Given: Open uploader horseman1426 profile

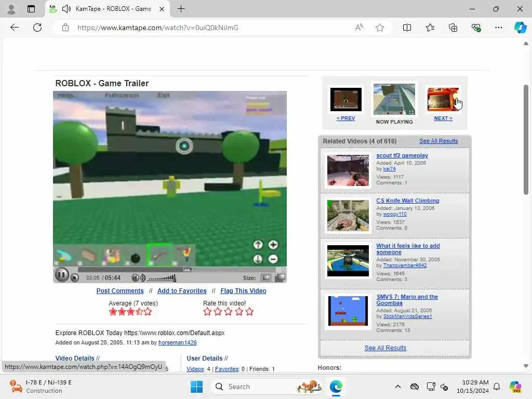Looking at the screenshot, I should click(x=178, y=342).
